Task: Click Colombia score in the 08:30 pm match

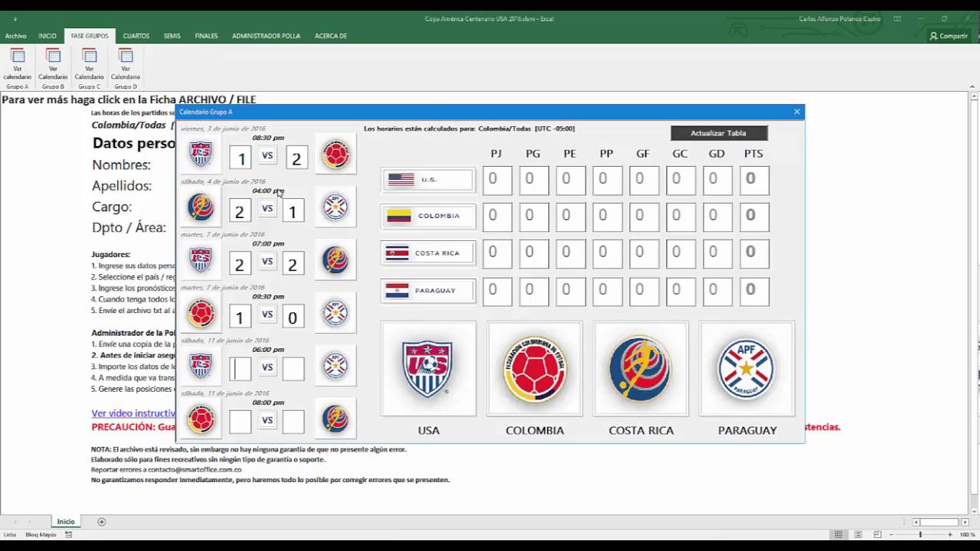Action: [296, 158]
